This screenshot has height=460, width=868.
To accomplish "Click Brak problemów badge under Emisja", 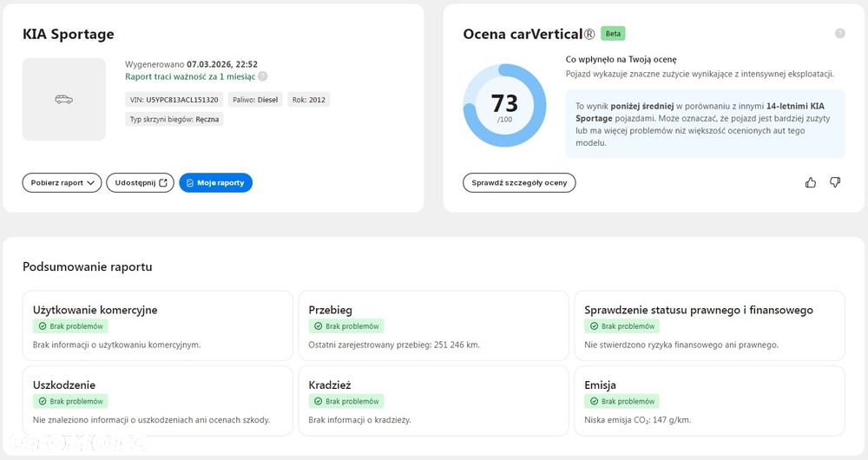I will pyautogui.click(x=621, y=401).
